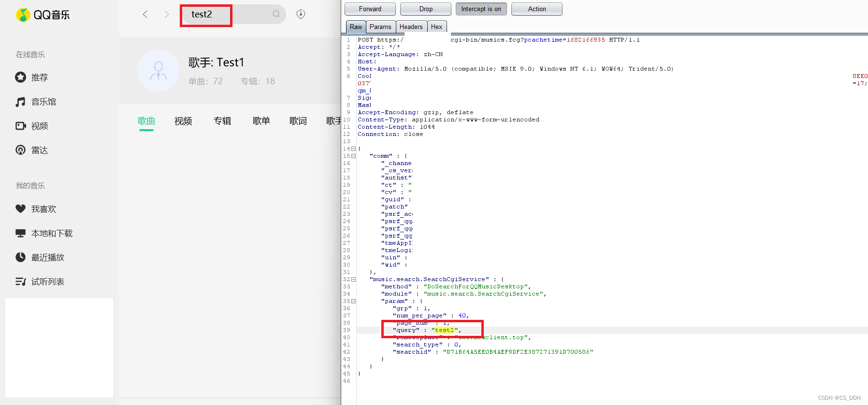The width and height of the screenshot is (868, 405).
Task: Click the 本地和下载 monitor icon
Action: pyautogui.click(x=20, y=233)
